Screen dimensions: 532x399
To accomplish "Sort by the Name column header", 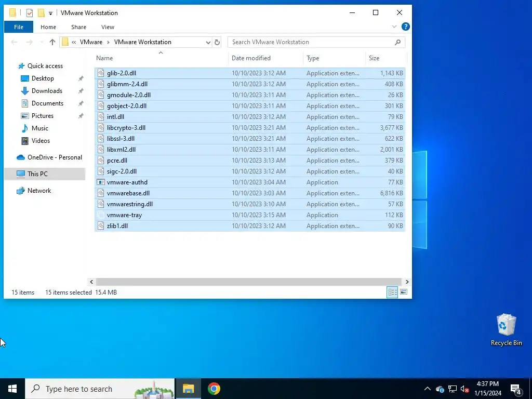I will pyautogui.click(x=162, y=58).
